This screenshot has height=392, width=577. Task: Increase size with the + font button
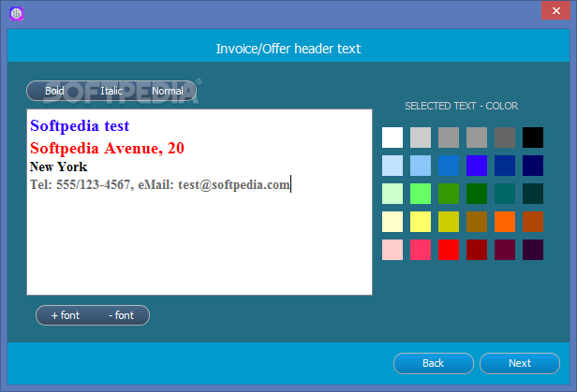(x=66, y=315)
